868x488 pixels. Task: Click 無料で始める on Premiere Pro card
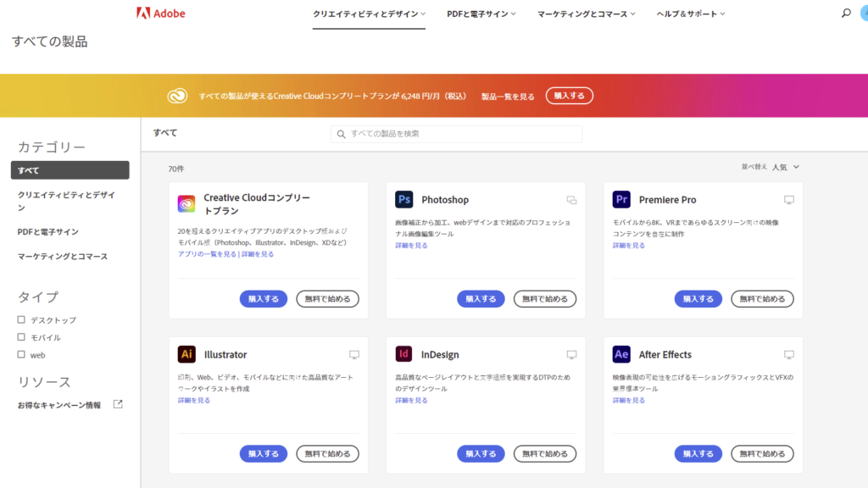click(x=762, y=299)
